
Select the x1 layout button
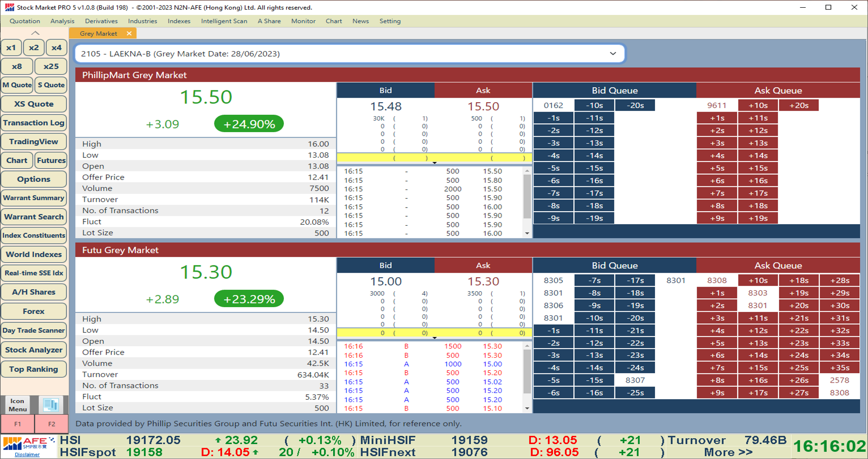click(x=11, y=47)
